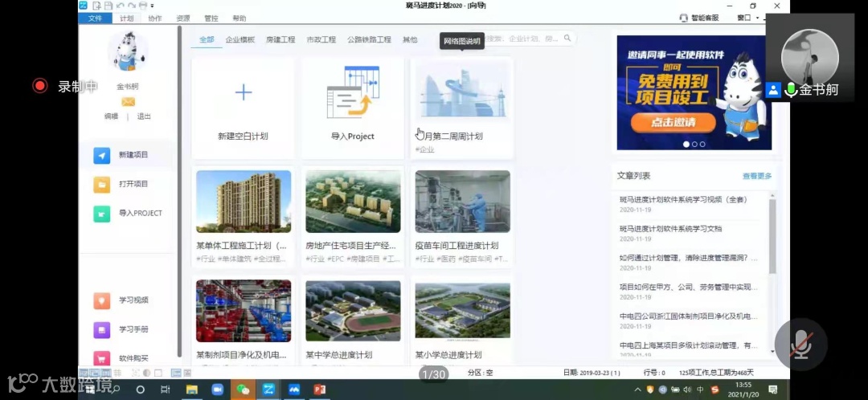Open the 某中学总进度计划 template thumbnail

[x=353, y=311]
